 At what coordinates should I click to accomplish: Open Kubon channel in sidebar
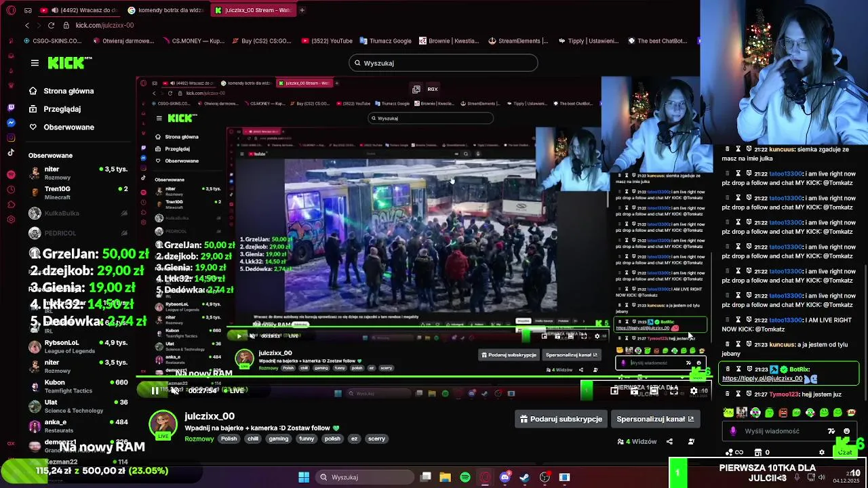pos(78,386)
